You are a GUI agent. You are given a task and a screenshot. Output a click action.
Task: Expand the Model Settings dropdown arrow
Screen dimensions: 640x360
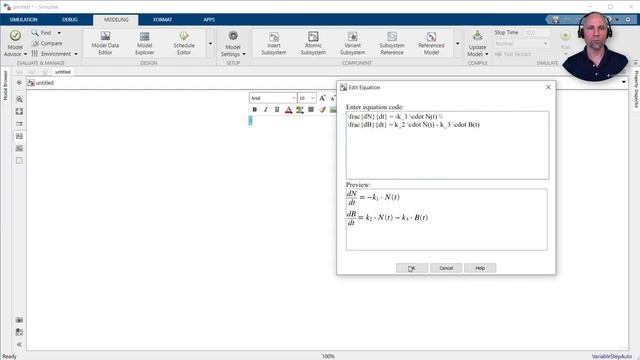coord(244,54)
